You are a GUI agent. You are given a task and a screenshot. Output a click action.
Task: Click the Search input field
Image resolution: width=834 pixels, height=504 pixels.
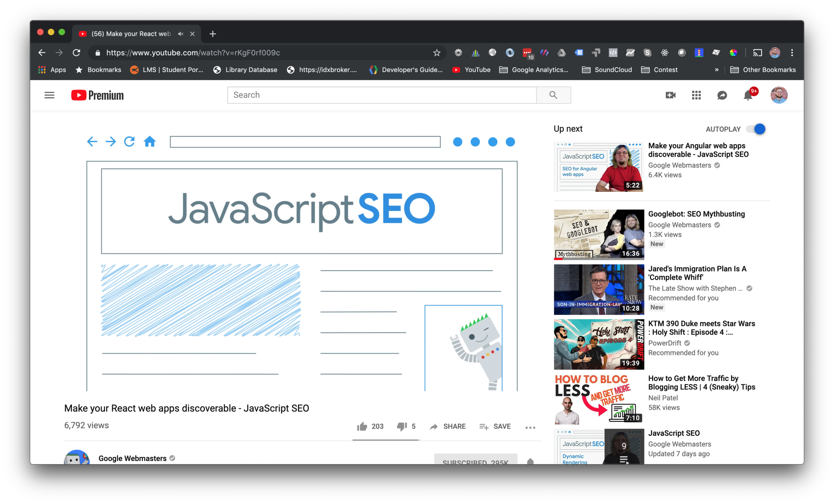point(382,95)
